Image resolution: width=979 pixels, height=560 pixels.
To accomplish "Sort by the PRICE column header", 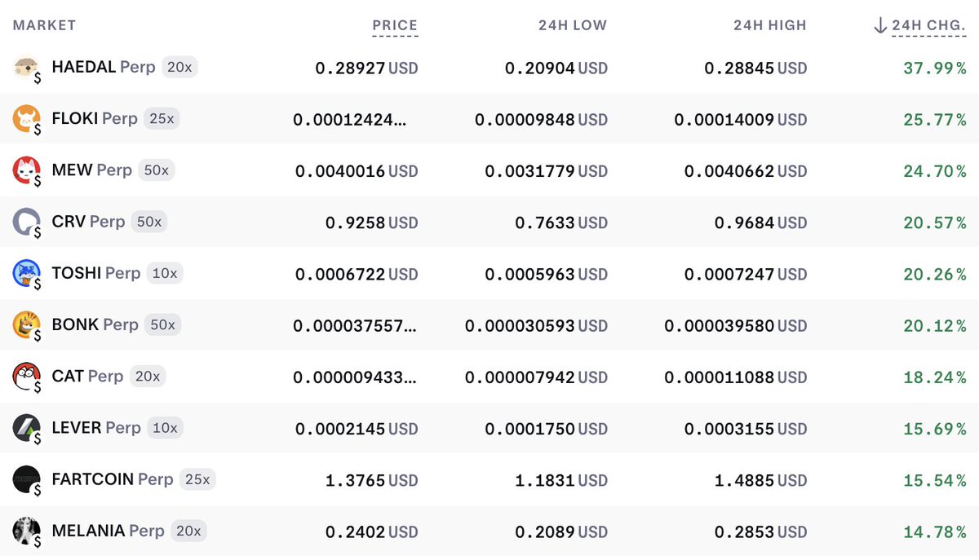I will pyautogui.click(x=395, y=25).
